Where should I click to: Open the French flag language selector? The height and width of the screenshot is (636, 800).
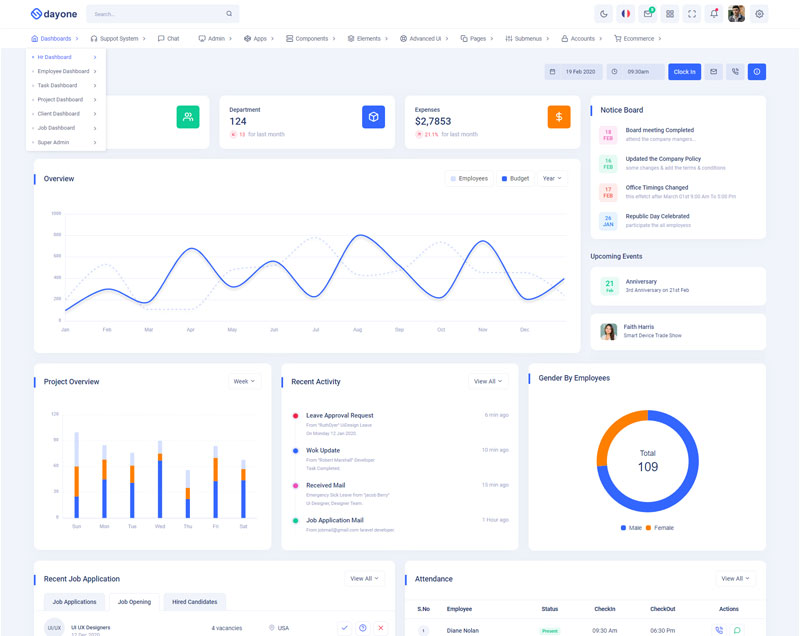tap(626, 14)
